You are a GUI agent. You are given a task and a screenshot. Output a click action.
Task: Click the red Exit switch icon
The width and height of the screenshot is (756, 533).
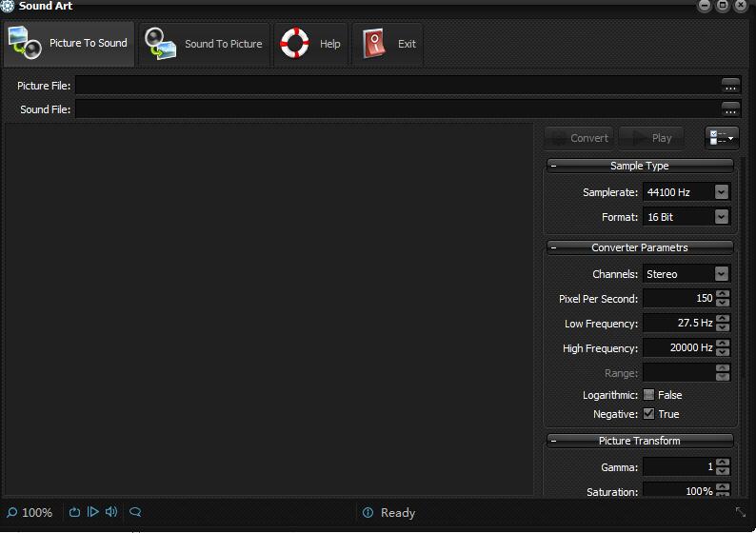tap(374, 44)
